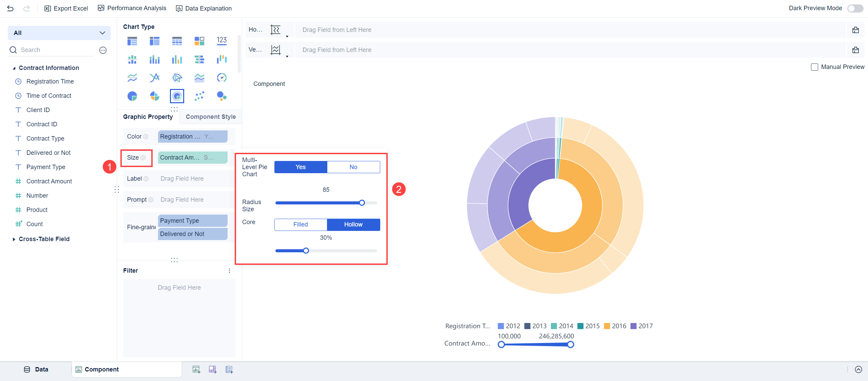868x381 pixels.
Task: Set Multi-Level Pie Chart to No
Action: [x=353, y=167]
